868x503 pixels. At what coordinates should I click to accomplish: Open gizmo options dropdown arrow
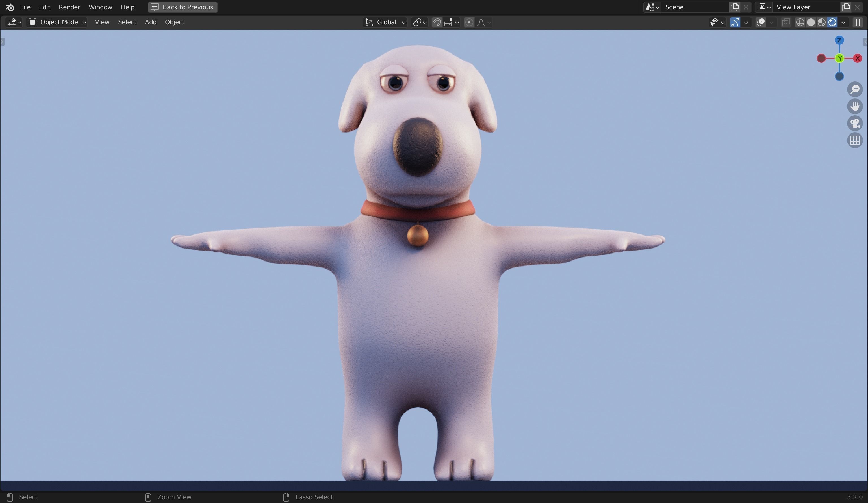[x=746, y=22]
